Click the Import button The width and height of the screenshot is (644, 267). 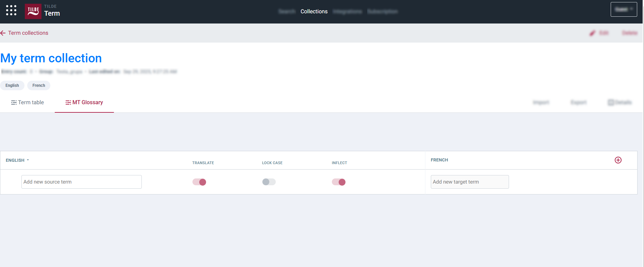click(x=541, y=103)
